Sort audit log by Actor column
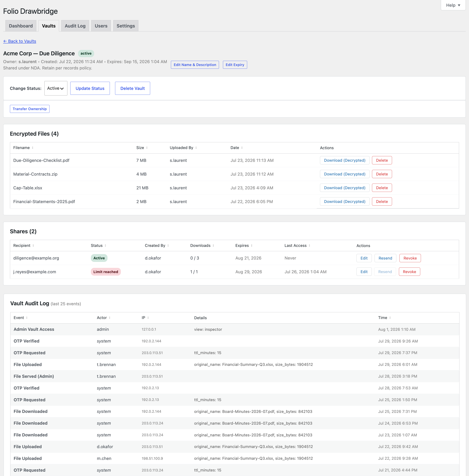469x476 pixels. click(104, 318)
